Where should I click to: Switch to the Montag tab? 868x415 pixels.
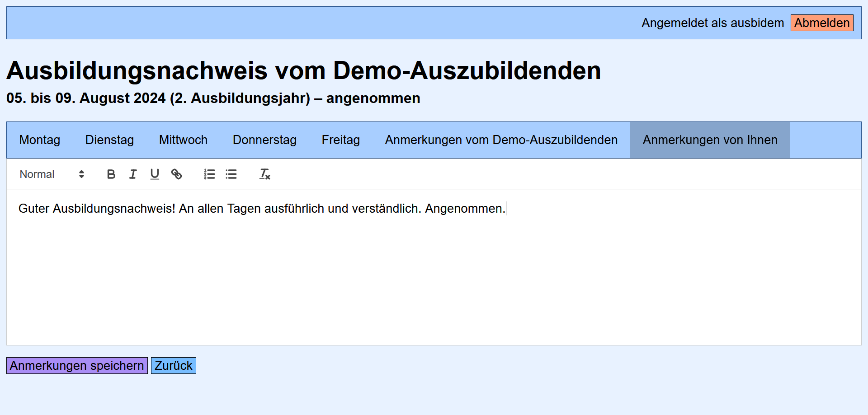(40, 140)
